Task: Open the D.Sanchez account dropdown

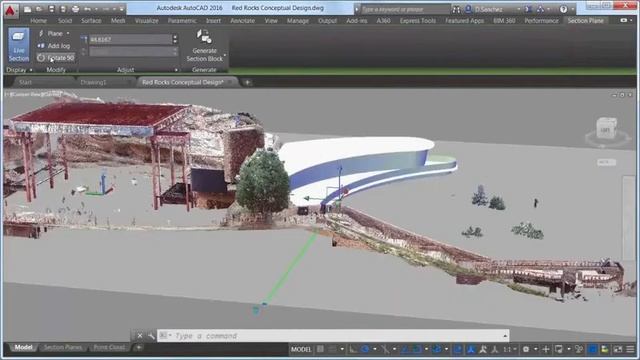Action: coord(519,9)
